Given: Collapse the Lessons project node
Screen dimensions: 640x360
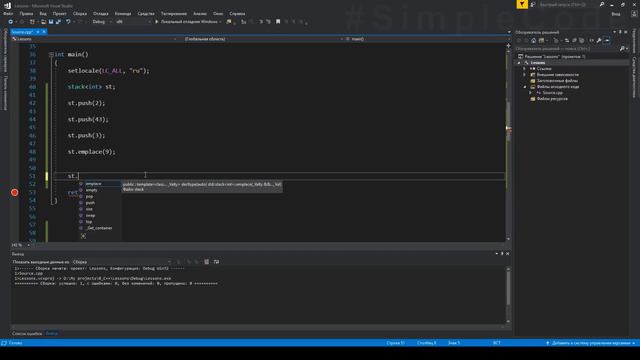Looking at the screenshot, I should pos(519,63).
